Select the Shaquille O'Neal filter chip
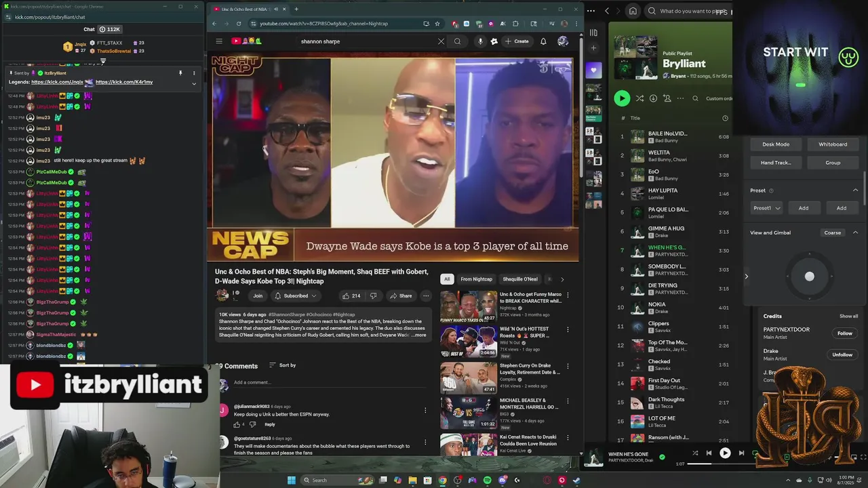This screenshot has width=868, height=488. pos(520,279)
